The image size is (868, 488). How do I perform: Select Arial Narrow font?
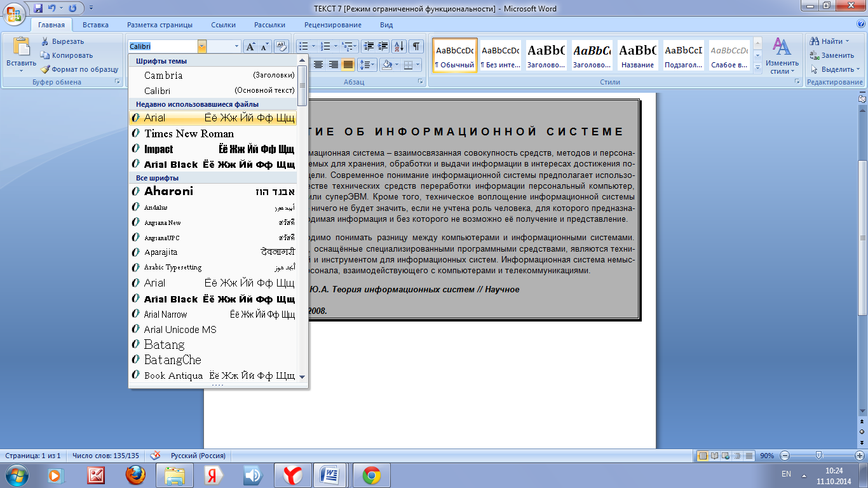213,314
